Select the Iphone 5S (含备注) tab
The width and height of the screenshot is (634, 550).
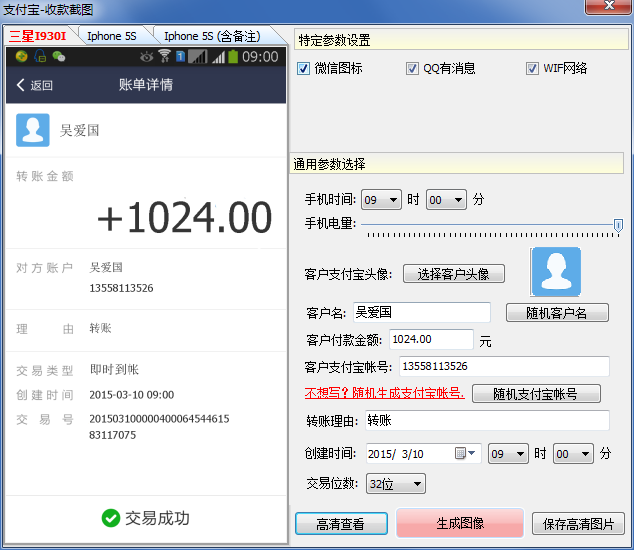click(212, 36)
